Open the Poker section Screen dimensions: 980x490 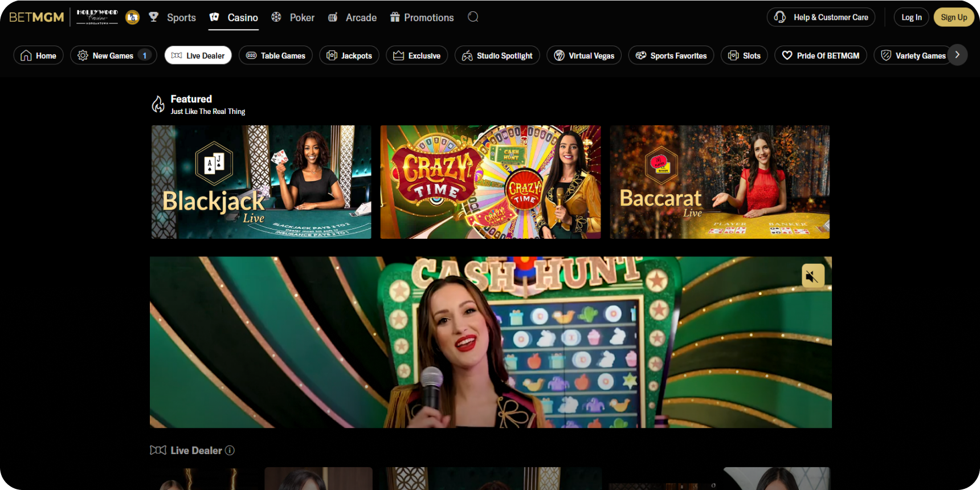(293, 18)
